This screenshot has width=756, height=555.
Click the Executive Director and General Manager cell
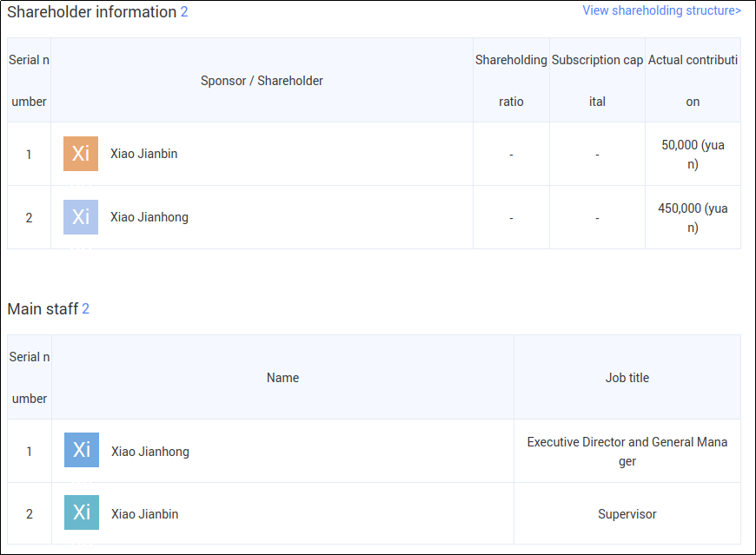pos(627,452)
